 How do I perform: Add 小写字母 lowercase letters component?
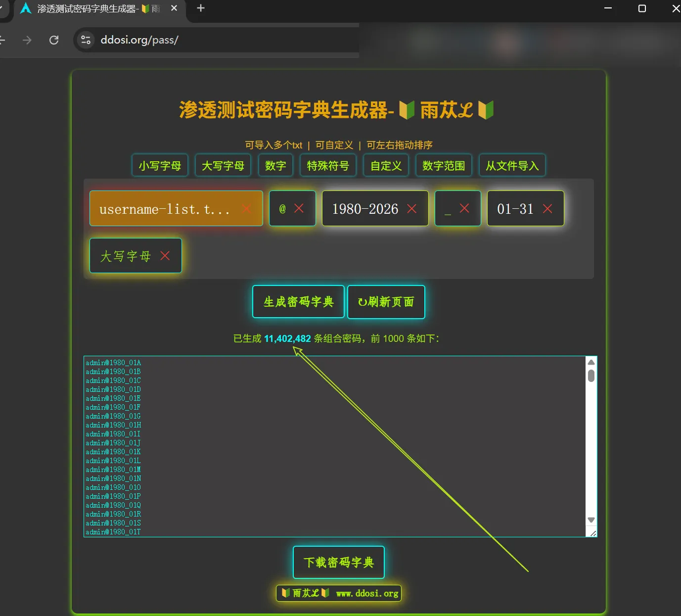pyautogui.click(x=160, y=166)
